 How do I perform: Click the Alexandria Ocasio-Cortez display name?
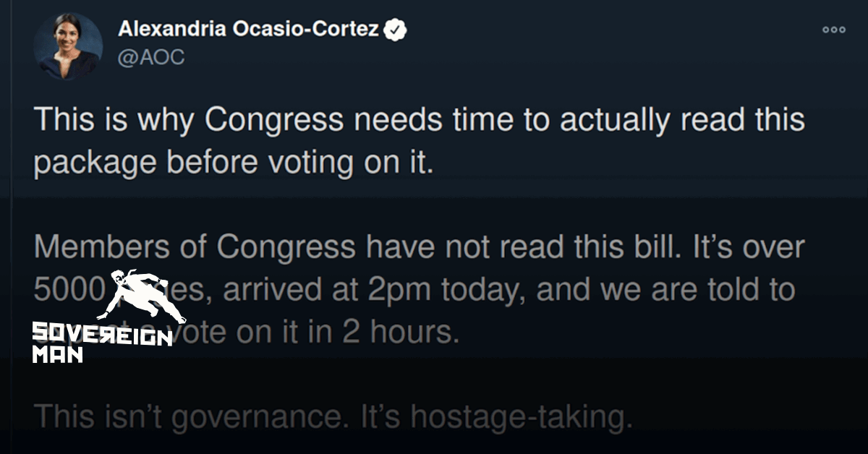249,30
